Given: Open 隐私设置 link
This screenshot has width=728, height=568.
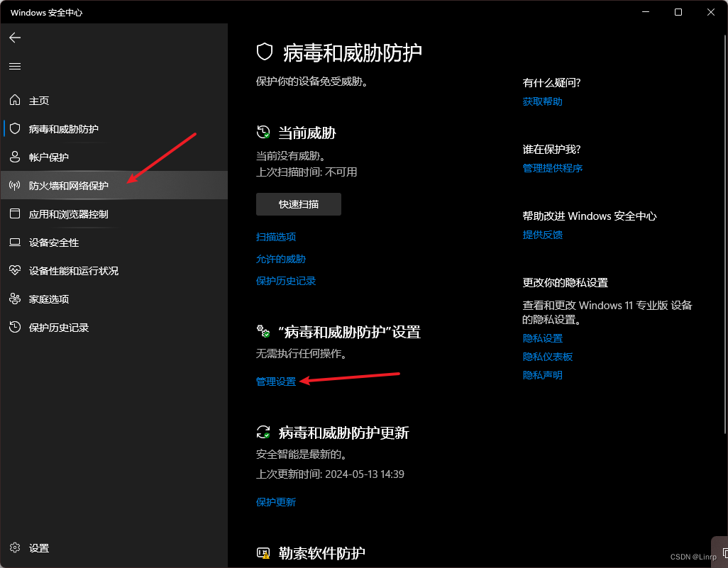Looking at the screenshot, I should [x=542, y=338].
